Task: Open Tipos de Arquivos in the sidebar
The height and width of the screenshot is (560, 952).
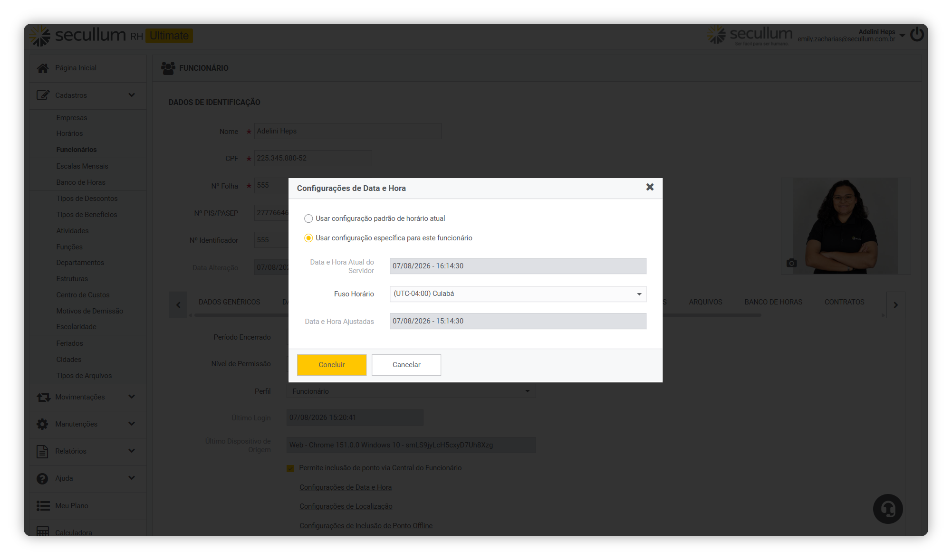Action: coord(84,376)
